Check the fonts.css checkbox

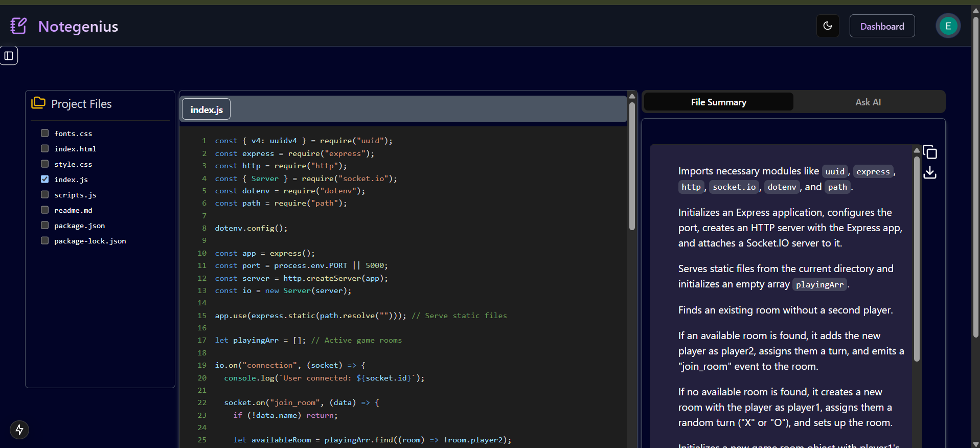coord(44,133)
